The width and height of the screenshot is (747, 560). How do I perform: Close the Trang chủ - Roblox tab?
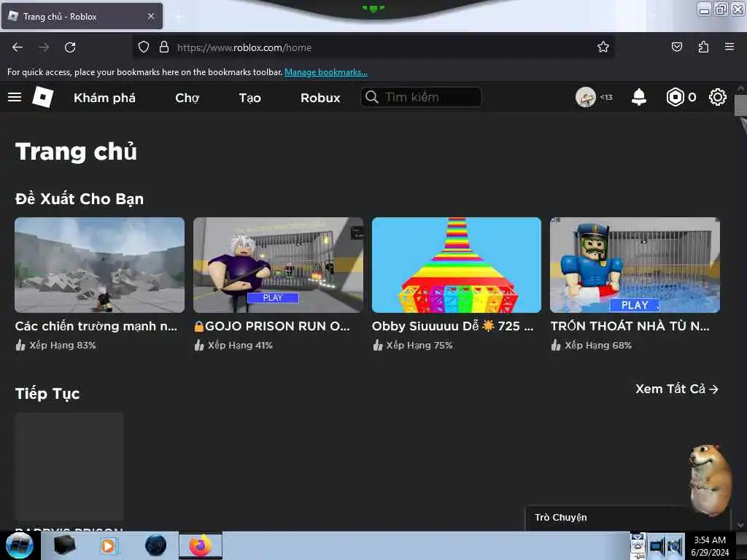point(151,16)
